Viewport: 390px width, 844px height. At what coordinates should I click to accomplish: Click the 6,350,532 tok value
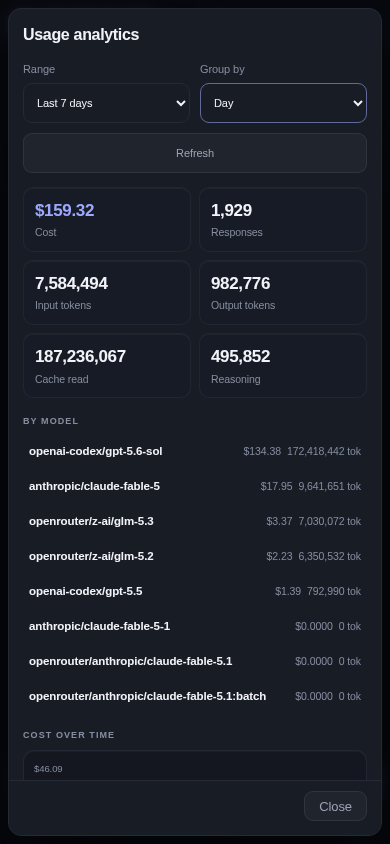pyautogui.click(x=330, y=556)
